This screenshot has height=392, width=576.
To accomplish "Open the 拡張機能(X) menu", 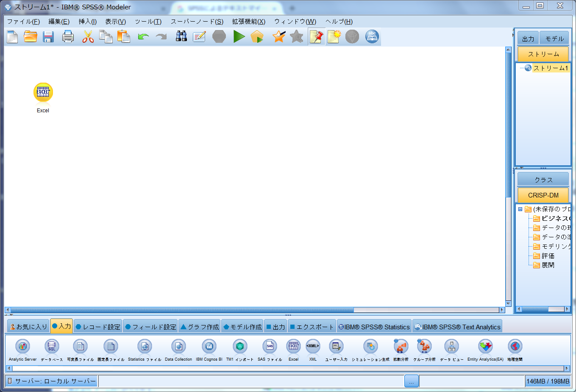I will pos(248,22).
